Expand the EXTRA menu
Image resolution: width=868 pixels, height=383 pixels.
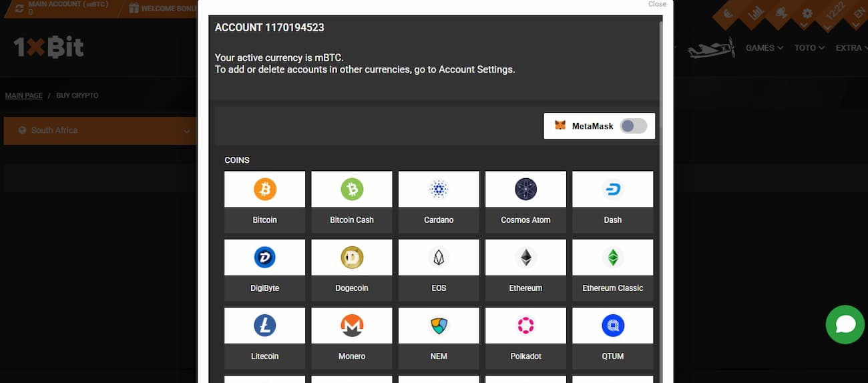coord(851,48)
